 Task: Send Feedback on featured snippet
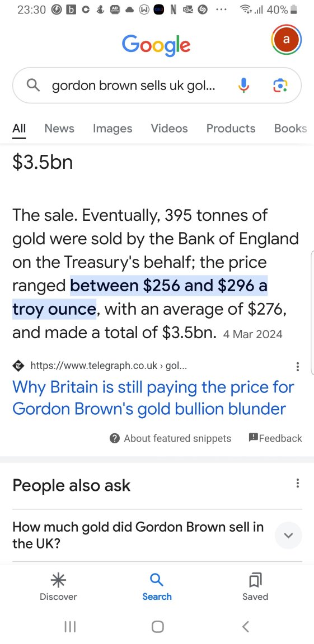[x=275, y=438]
